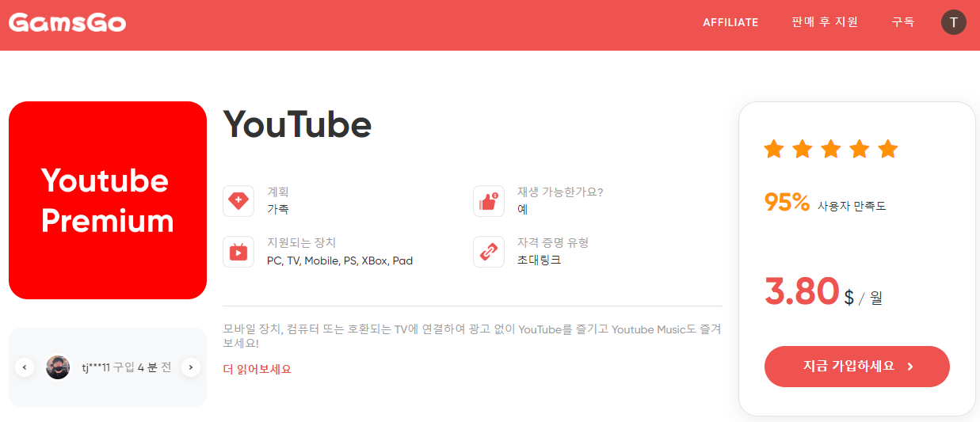Screen dimensions: 980x422
Task: Click the 초대링크 value
Action: tap(540, 260)
